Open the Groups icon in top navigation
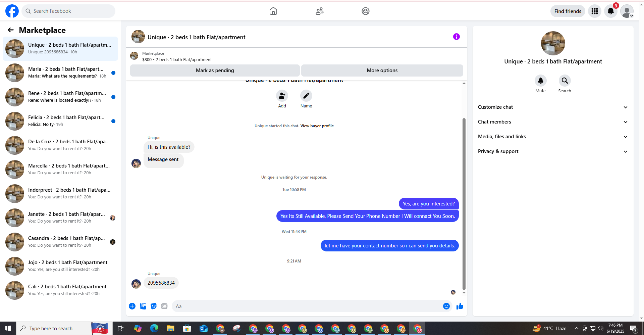Image resolution: width=644 pixels, height=335 pixels. pyautogui.click(x=366, y=11)
